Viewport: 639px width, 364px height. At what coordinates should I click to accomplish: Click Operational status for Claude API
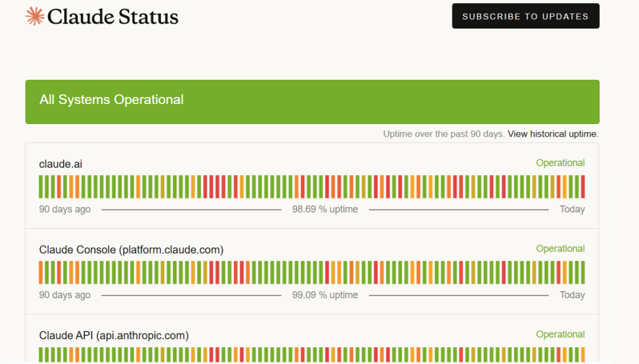click(x=560, y=334)
